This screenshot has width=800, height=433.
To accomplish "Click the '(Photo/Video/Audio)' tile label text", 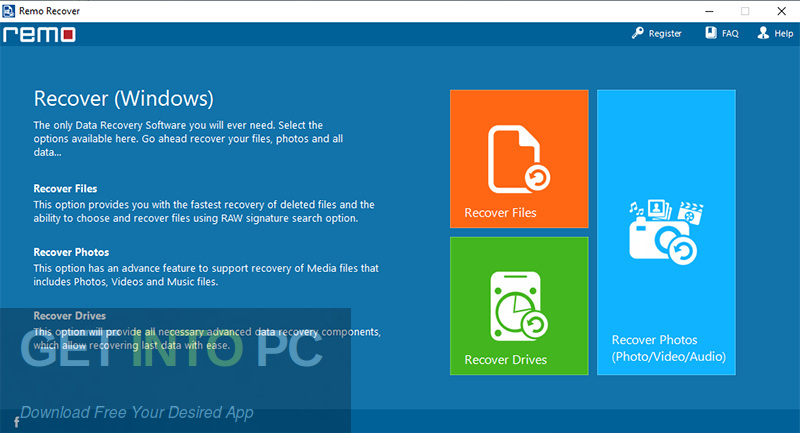I will coord(669,356).
